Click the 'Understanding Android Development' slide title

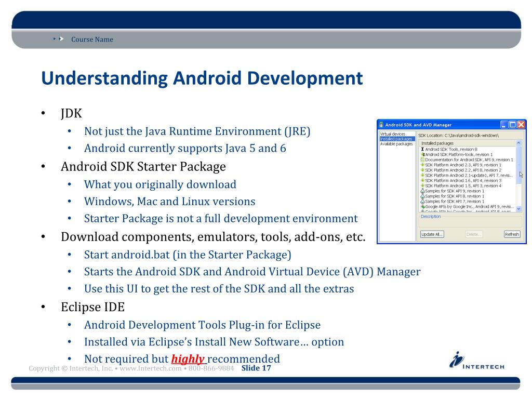pyautogui.click(x=202, y=78)
